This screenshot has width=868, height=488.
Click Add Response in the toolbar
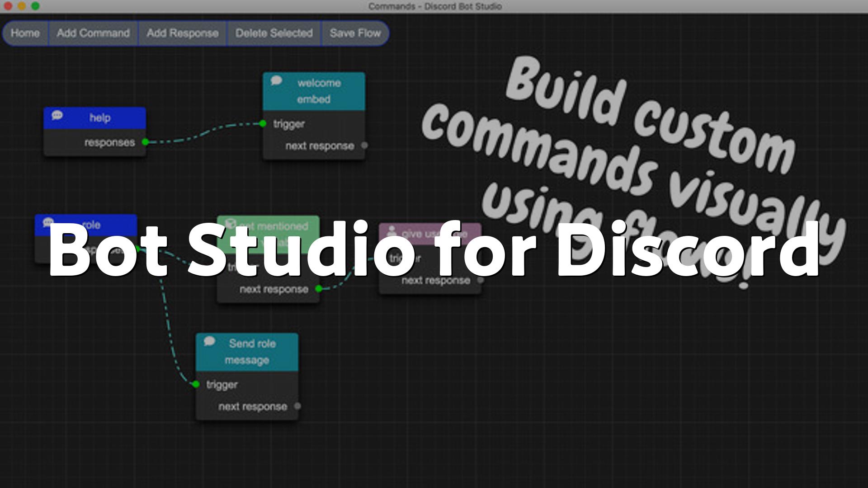[182, 33]
